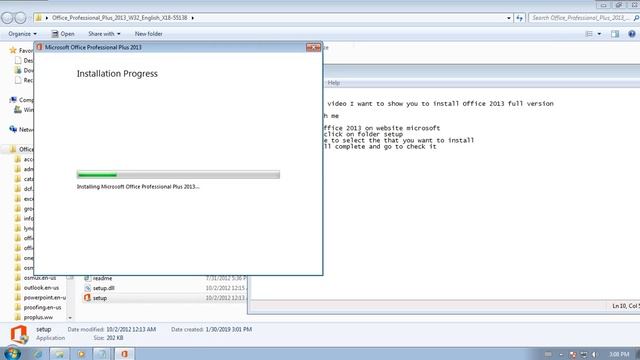Select the Office root folder in the tree
Image resolution: width=640 pixels, height=360 pixels.
(21, 149)
